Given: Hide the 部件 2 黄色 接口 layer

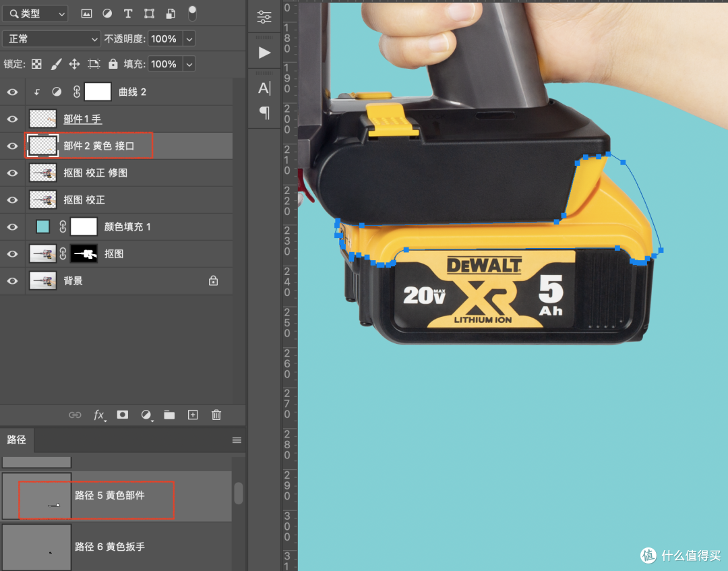Looking at the screenshot, I should (12, 146).
